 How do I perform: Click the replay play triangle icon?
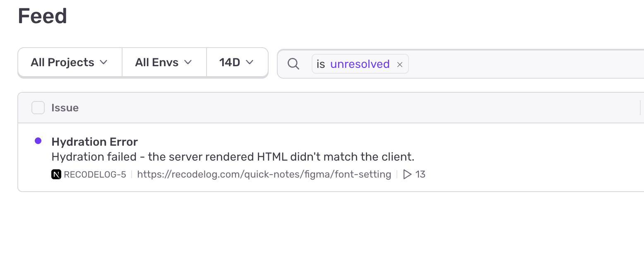(407, 174)
